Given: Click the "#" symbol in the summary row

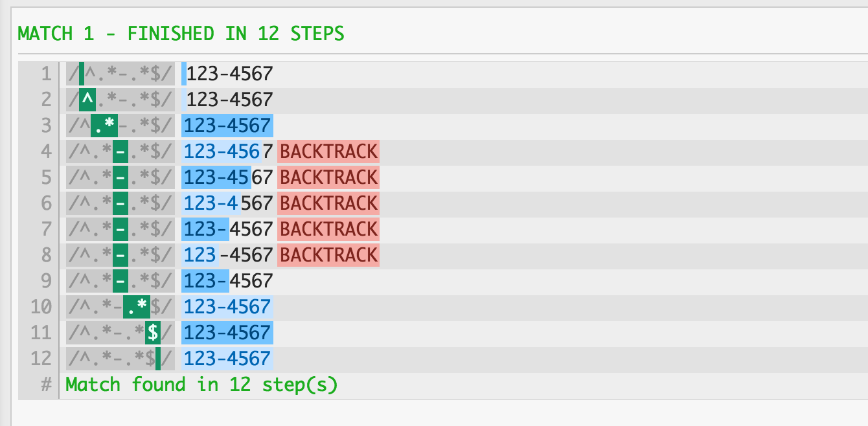Looking at the screenshot, I should click(46, 385).
